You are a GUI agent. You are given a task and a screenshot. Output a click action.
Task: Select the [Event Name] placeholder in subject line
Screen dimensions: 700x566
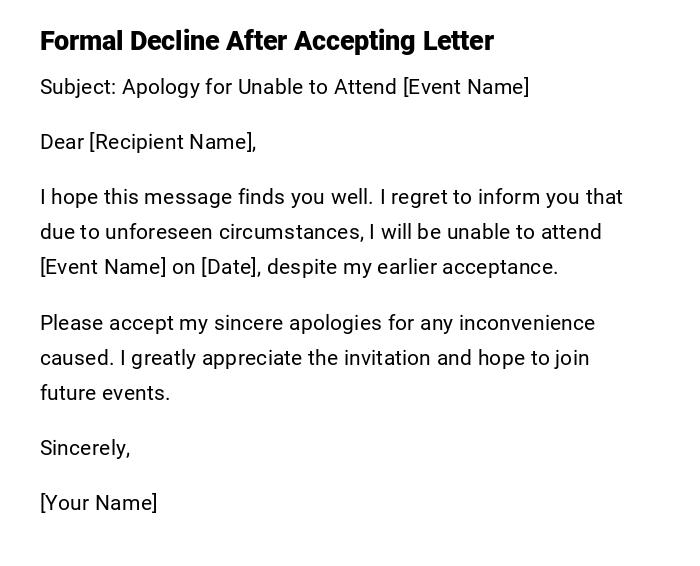(x=466, y=87)
